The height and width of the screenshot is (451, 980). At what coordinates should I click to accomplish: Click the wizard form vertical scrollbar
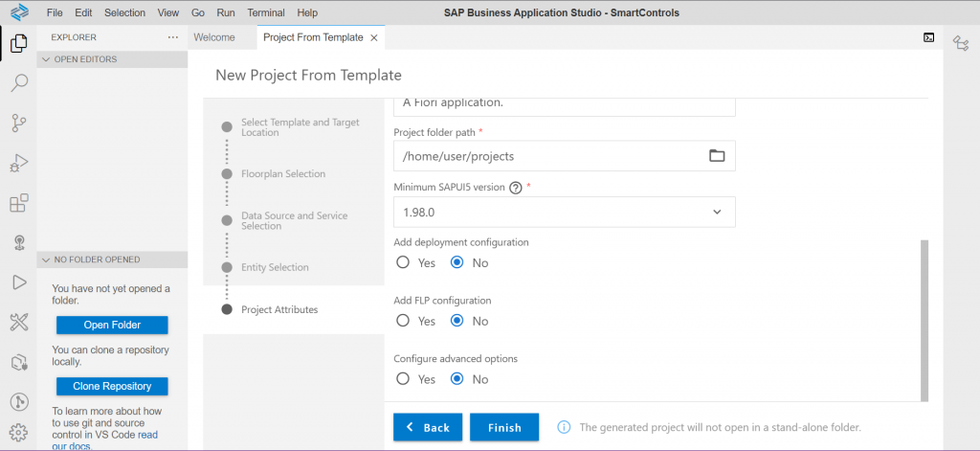point(924,320)
